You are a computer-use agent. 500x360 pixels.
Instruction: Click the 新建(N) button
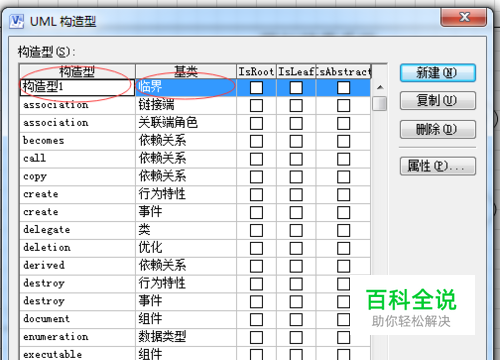[x=438, y=73]
